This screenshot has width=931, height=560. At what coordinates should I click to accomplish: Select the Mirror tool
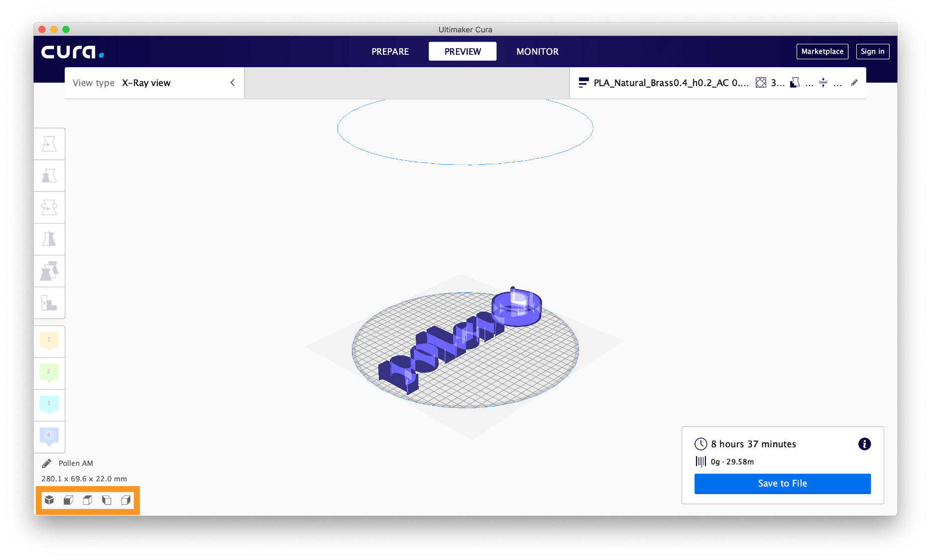coord(49,239)
